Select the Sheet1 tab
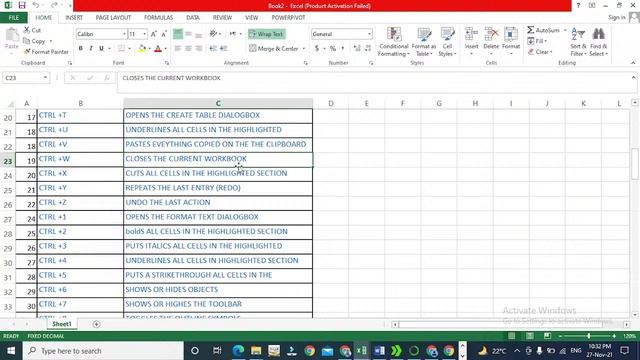Viewport: 640px width, 360px height. coord(62,324)
